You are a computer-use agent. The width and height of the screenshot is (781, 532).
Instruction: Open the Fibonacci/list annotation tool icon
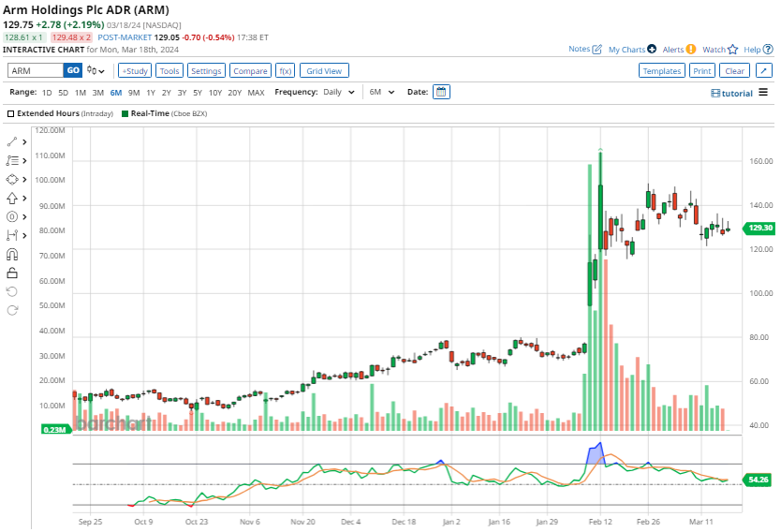(x=12, y=160)
